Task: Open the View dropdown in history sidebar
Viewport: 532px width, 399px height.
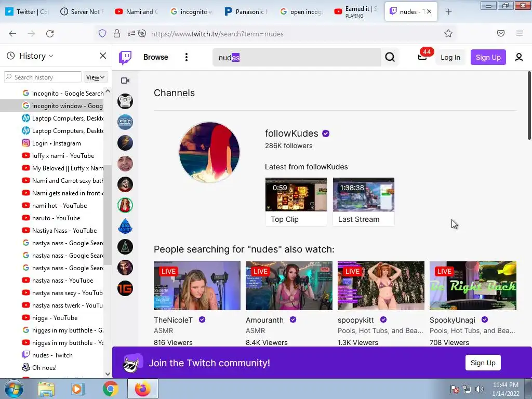Action: pos(96,77)
